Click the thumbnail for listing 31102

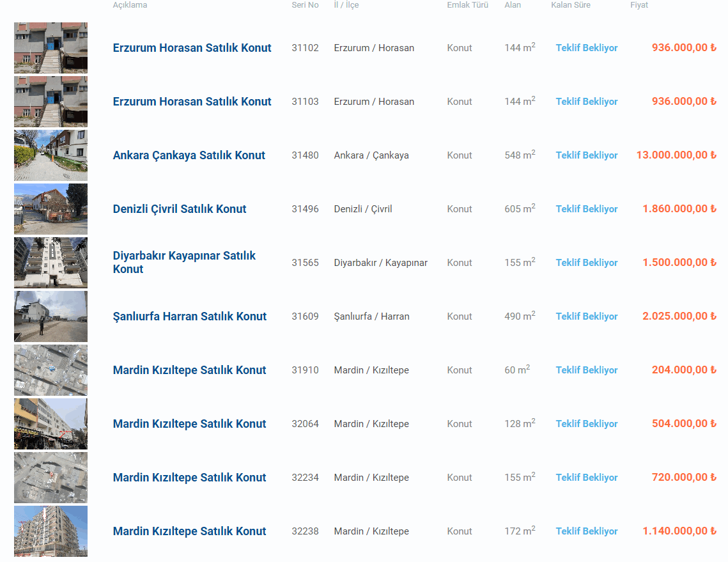coord(50,48)
